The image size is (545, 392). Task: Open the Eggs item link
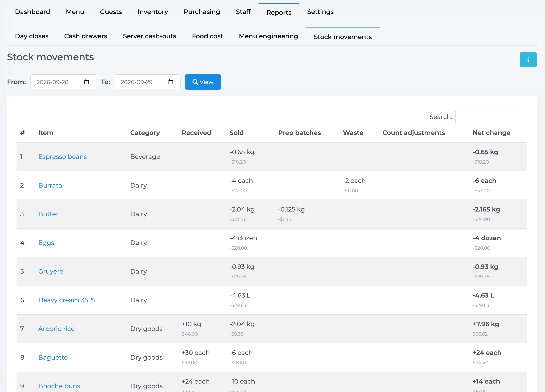46,243
